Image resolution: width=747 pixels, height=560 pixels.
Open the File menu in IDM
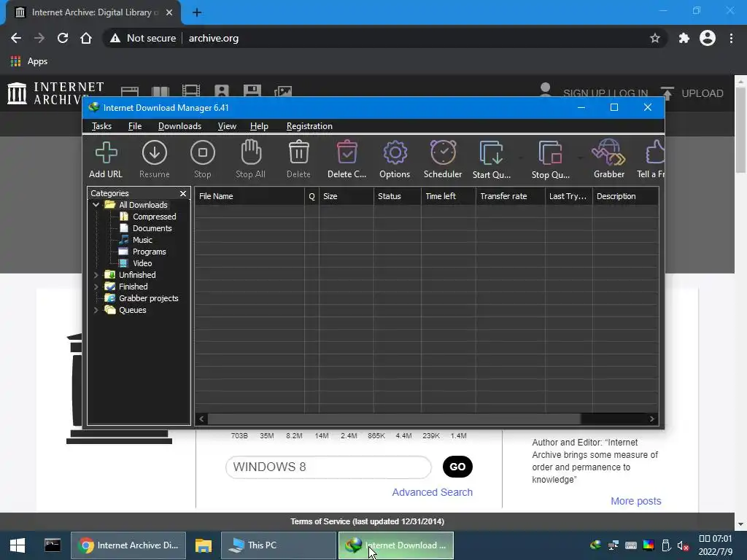[x=135, y=126]
